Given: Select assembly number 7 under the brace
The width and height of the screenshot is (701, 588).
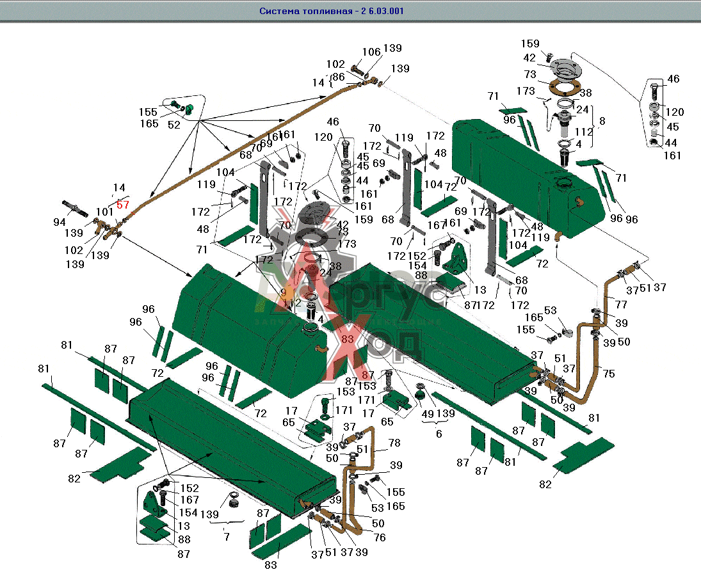Looking at the screenshot, I should (227, 537).
